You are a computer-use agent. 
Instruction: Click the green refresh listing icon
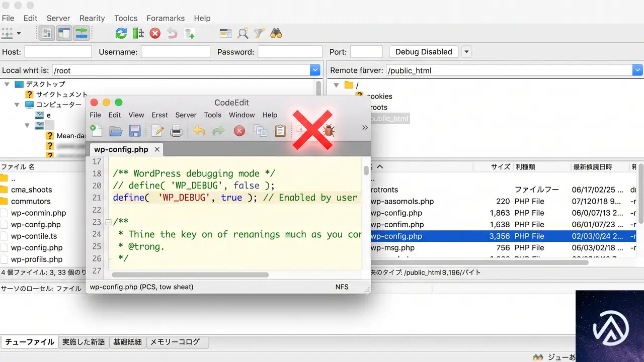click(121, 34)
